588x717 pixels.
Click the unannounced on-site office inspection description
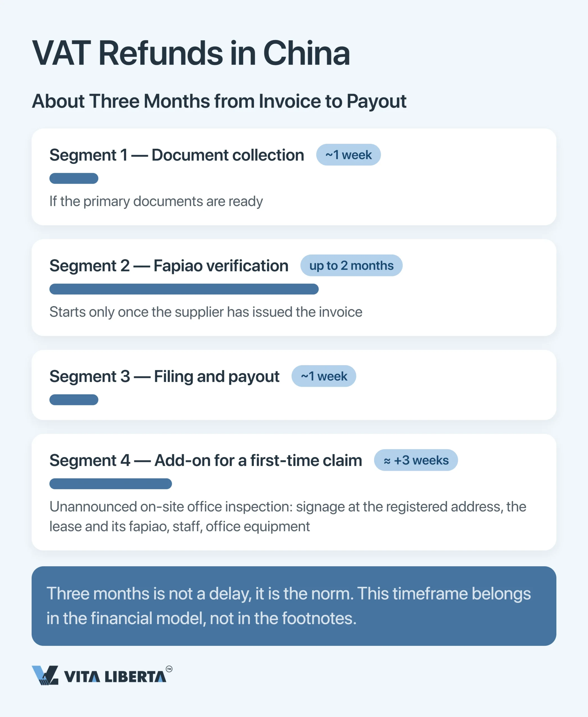288,516
